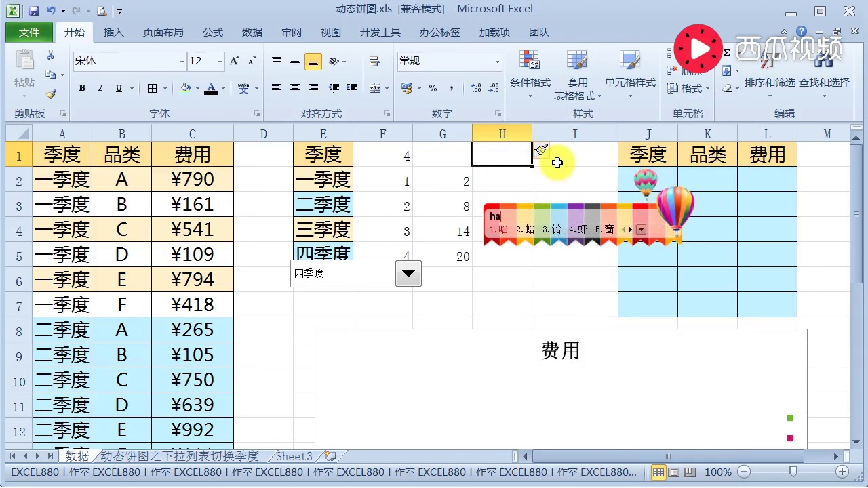The height and width of the screenshot is (488, 868).
Task: Expand the fill color dropdown arrow
Action: point(197,89)
